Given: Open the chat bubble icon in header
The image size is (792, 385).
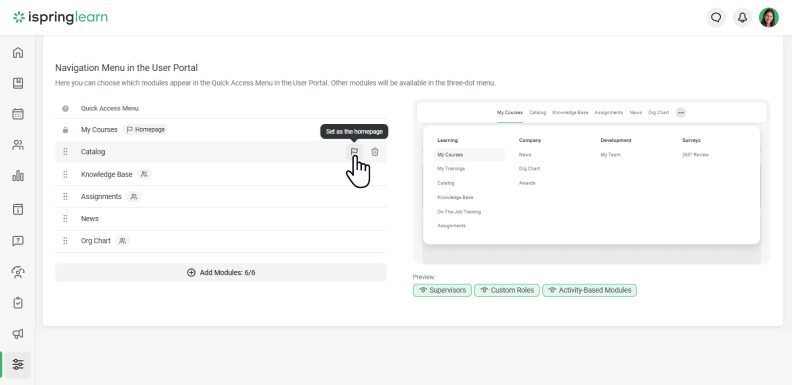Looking at the screenshot, I should point(716,18).
